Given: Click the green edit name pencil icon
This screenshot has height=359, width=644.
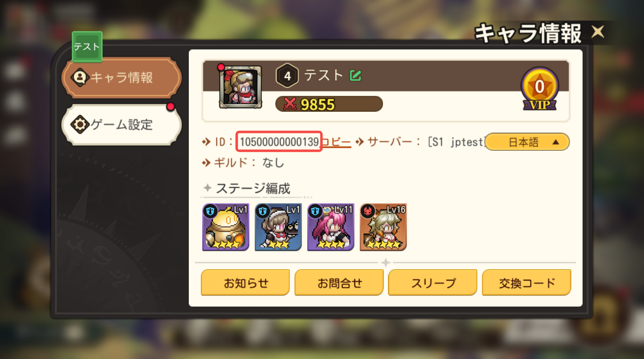Looking at the screenshot, I should click(356, 75).
